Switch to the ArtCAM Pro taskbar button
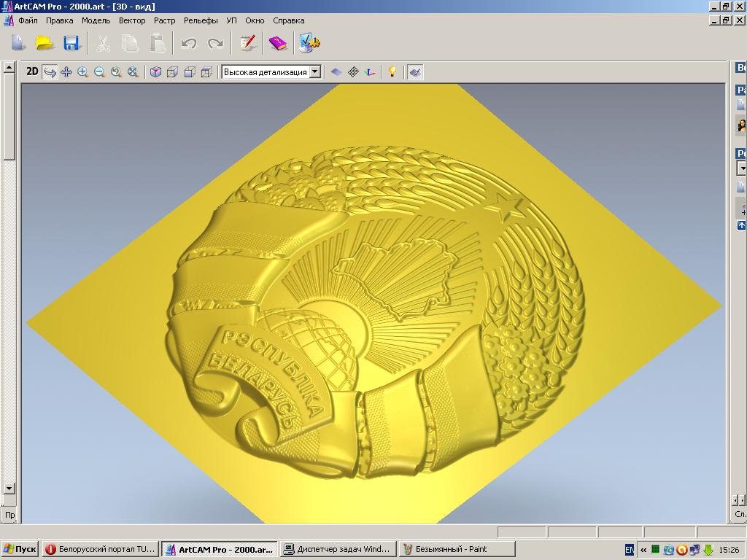The image size is (747, 560). 219,549
